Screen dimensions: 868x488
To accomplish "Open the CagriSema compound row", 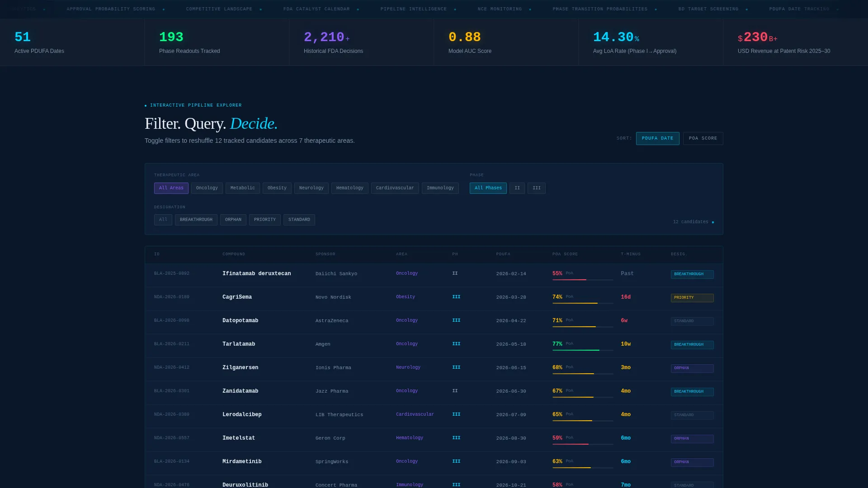I will 434,298.
